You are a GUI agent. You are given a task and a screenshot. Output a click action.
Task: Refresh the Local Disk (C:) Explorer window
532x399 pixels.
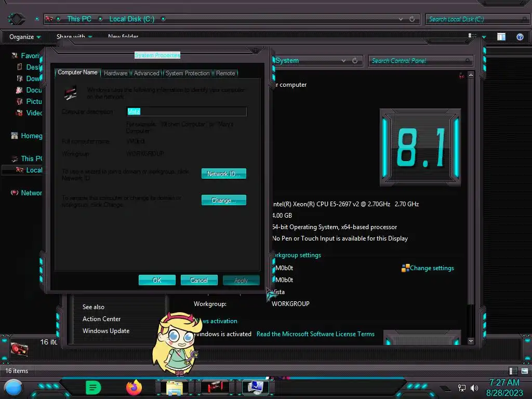pyautogui.click(x=412, y=19)
